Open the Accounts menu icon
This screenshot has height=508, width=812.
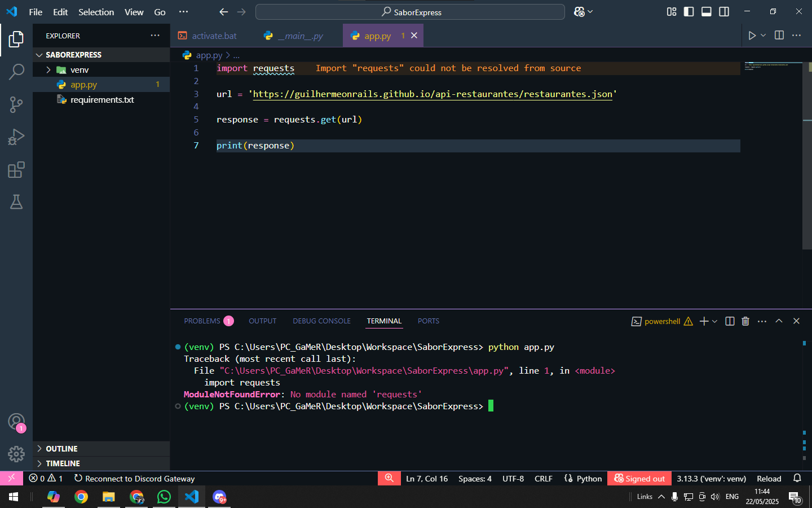[16, 422]
